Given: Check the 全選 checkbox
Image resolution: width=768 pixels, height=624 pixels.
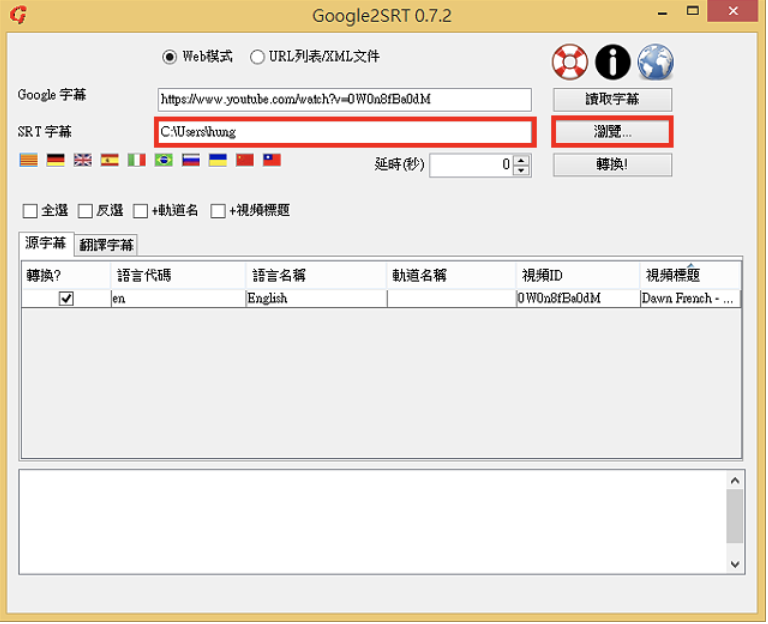Looking at the screenshot, I should [30, 211].
